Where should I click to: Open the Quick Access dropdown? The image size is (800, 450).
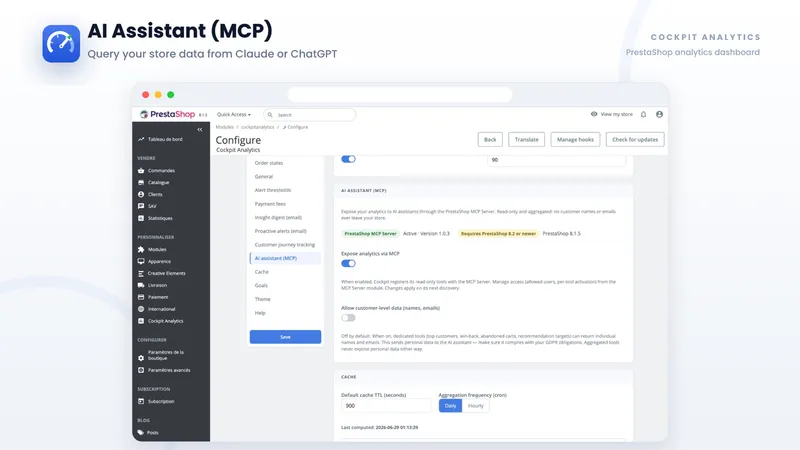pyautogui.click(x=234, y=114)
